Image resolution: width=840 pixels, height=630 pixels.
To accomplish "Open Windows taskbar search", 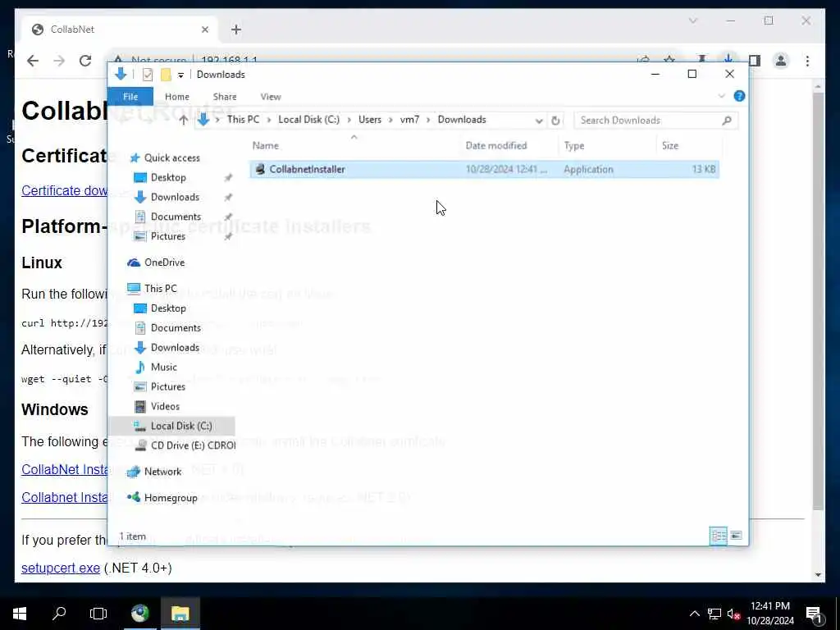I will coord(59,614).
